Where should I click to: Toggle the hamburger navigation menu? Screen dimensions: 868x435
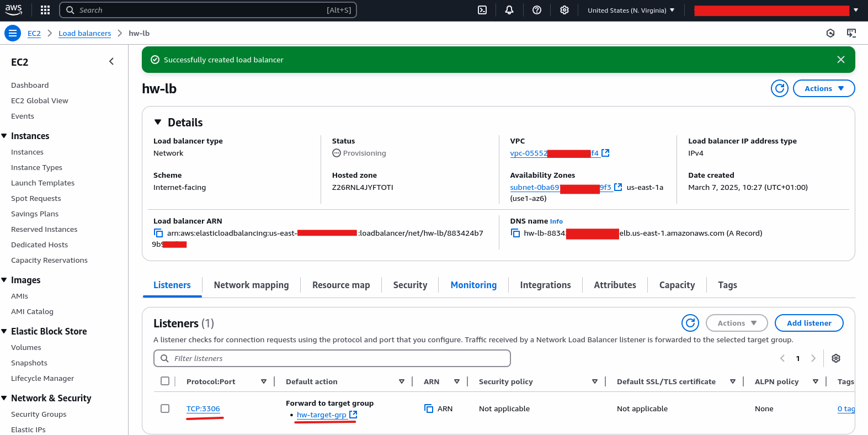click(13, 33)
